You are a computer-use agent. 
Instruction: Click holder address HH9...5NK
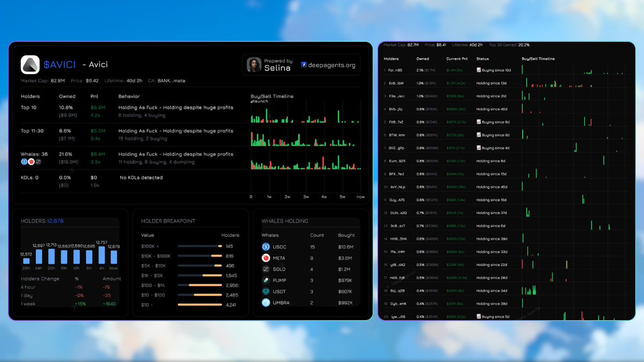click(397, 239)
